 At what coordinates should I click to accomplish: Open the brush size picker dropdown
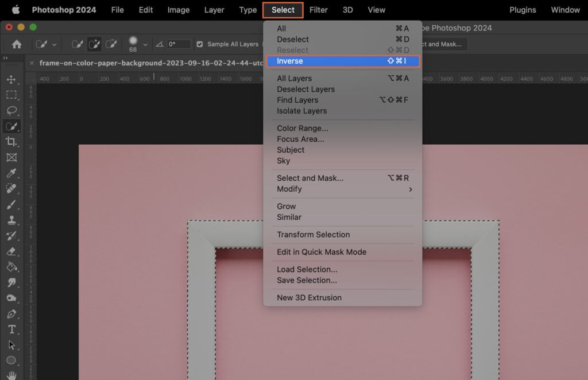coord(145,44)
